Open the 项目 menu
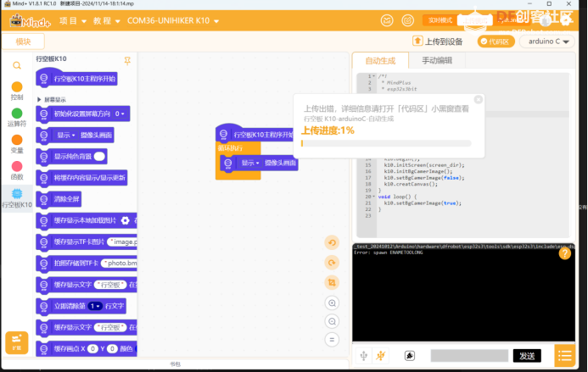The width and height of the screenshot is (588, 372). click(73, 21)
